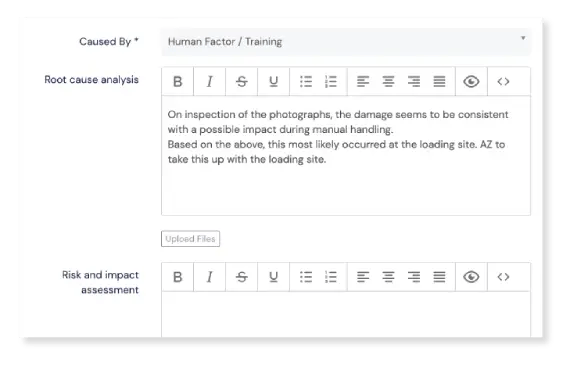Select Human Factor / Training combo box

click(346, 42)
